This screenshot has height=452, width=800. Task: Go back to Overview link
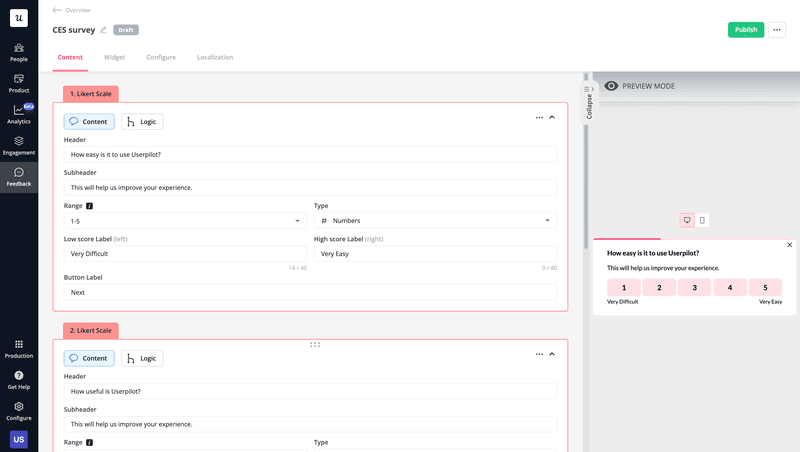click(71, 10)
